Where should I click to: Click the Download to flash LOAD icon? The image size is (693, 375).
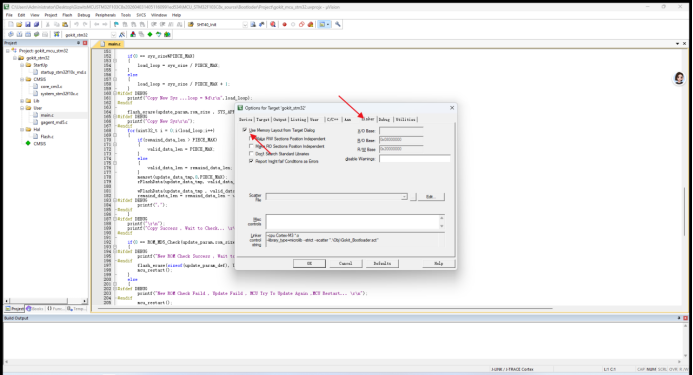pos(57,34)
